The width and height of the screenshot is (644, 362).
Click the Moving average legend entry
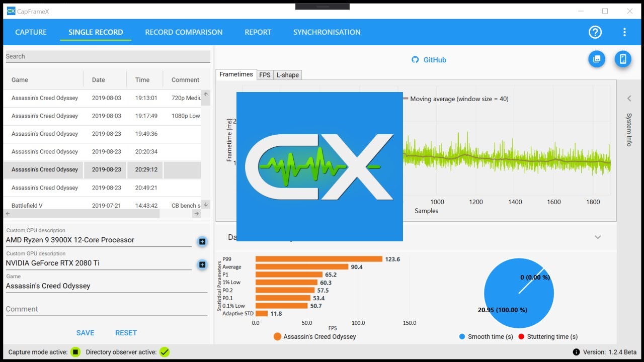tap(456, 99)
